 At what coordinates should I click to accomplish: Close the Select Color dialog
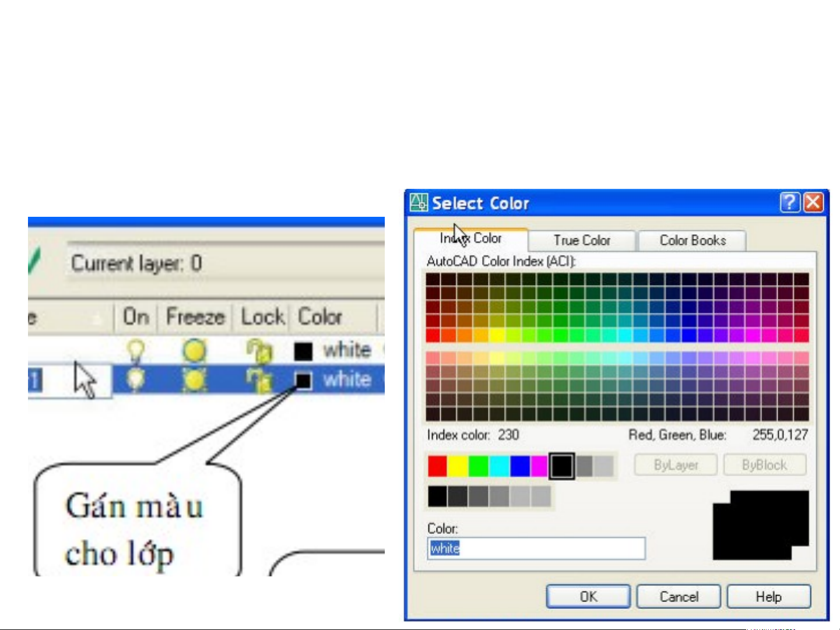pyautogui.click(x=813, y=202)
